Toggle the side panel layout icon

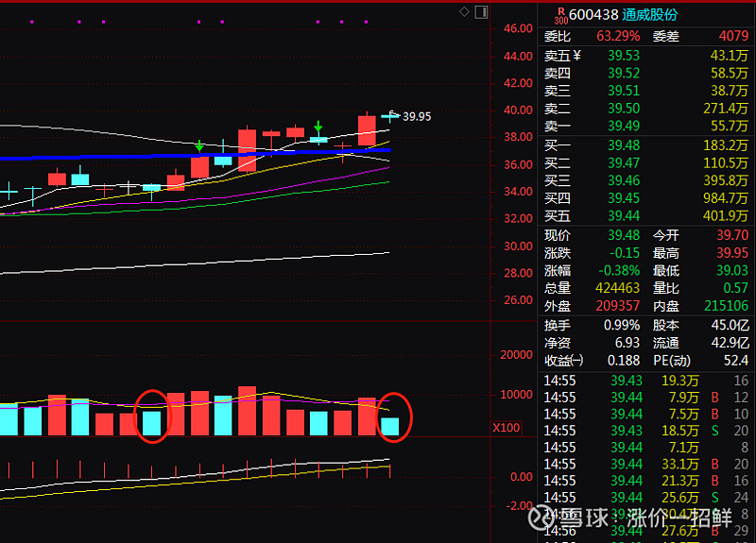point(481,12)
